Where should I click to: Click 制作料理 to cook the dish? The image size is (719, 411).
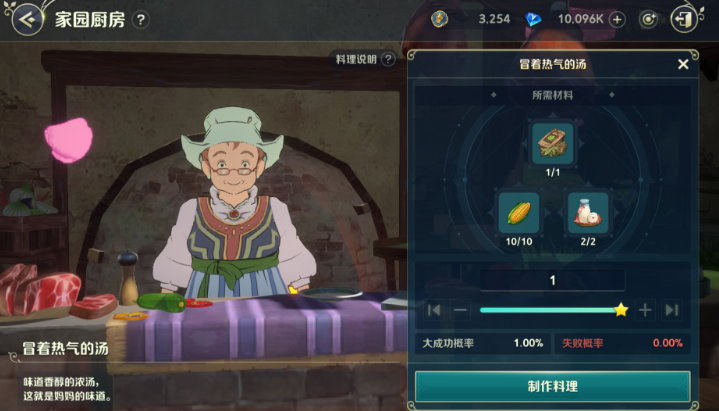(553, 386)
